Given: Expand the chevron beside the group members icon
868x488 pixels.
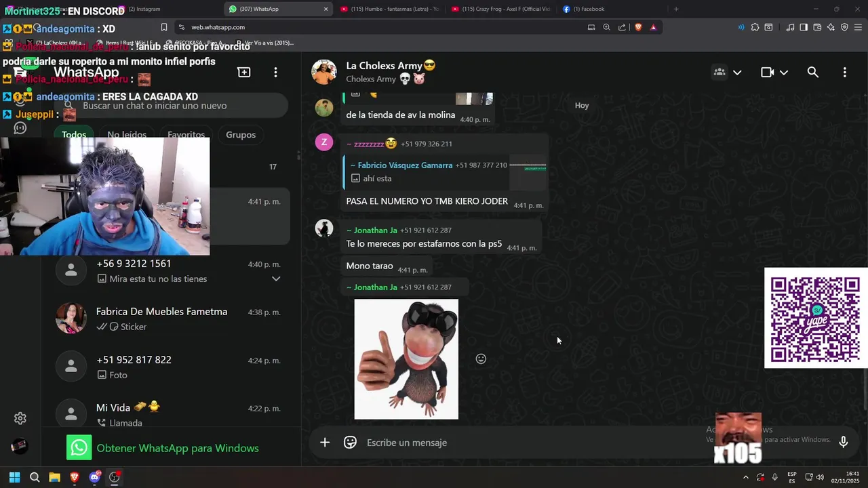Looking at the screenshot, I should pos(737,73).
